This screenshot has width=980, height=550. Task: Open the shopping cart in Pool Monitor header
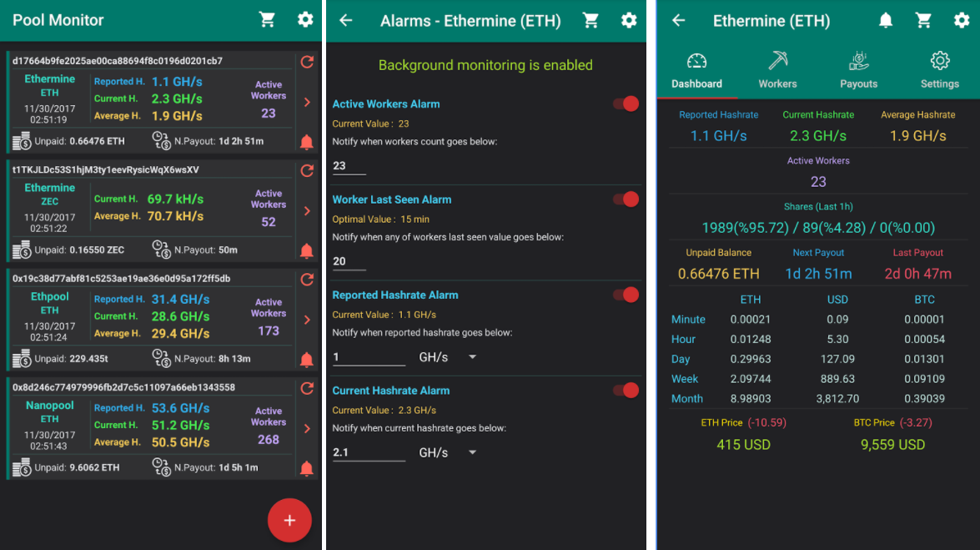(x=267, y=19)
